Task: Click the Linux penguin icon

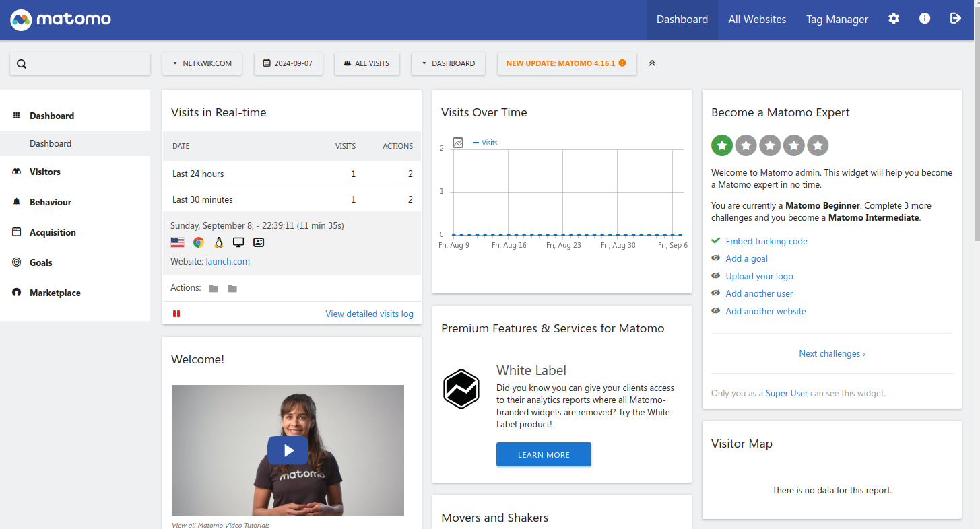Action: pyautogui.click(x=219, y=242)
